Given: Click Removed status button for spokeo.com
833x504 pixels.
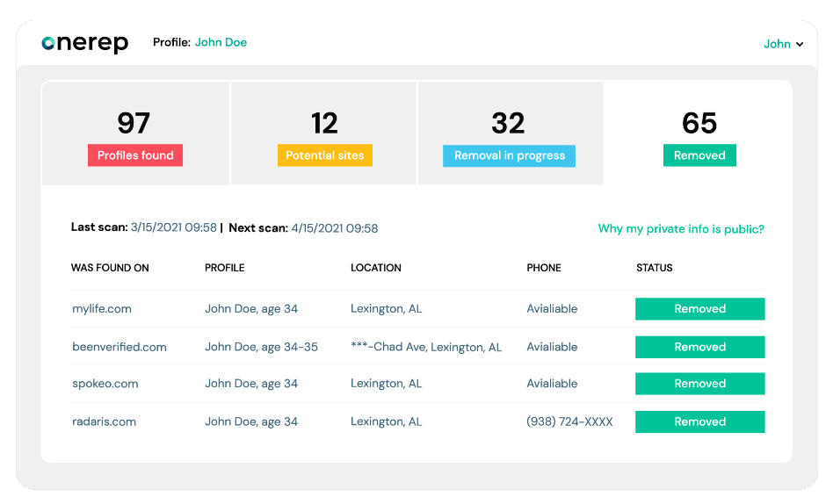Looking at the screenshot, I should (x=699, y=384).
